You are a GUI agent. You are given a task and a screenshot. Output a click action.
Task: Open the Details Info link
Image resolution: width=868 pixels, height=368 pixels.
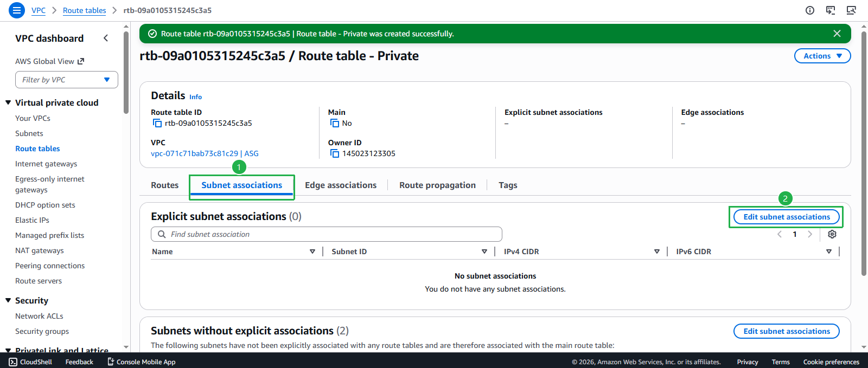[195, 97]
